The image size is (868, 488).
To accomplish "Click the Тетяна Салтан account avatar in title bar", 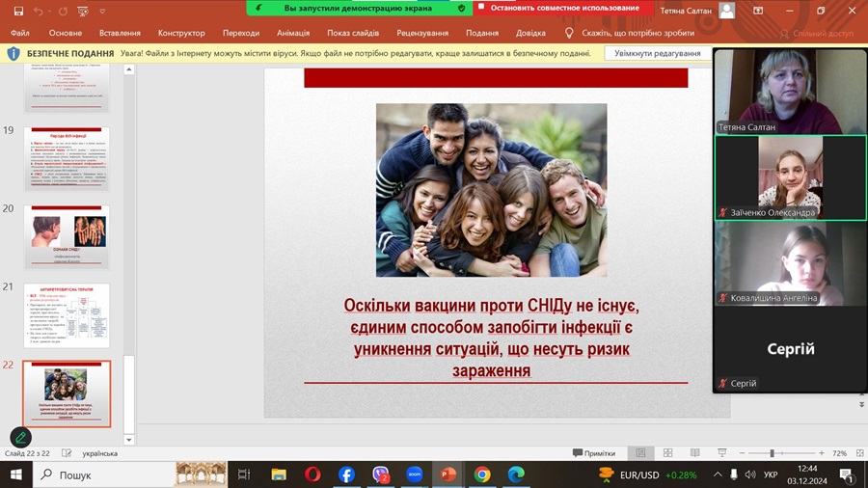I will click(x=726, y=11).
